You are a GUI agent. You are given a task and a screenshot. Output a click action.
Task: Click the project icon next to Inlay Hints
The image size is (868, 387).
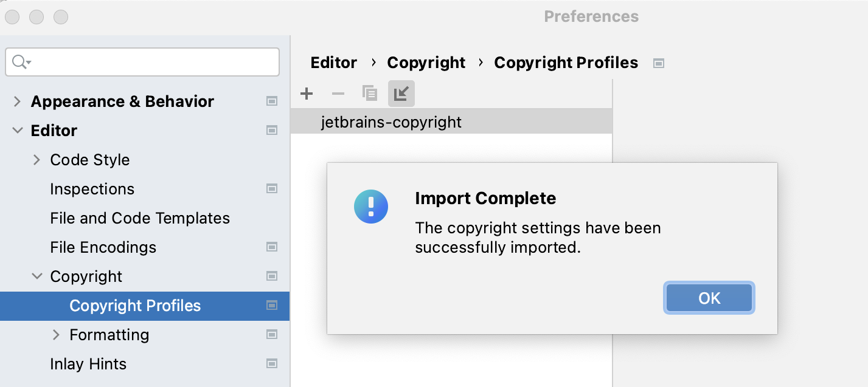(272, 364)
